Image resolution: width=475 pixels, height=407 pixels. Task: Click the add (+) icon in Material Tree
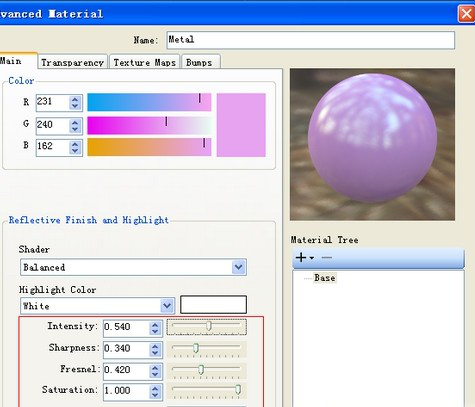[301, 257]
